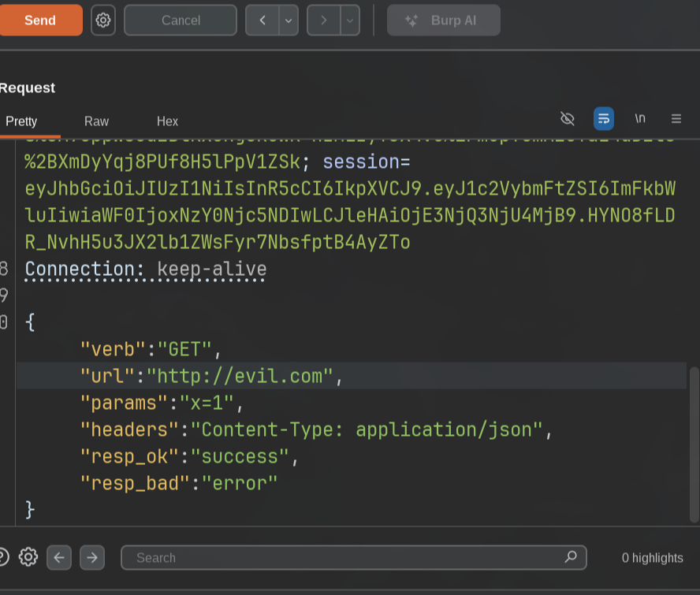The height and width of the screenshot is (595, 700).
Task: Expand the forward history dropdown arrow
Action: click(350, 20)
